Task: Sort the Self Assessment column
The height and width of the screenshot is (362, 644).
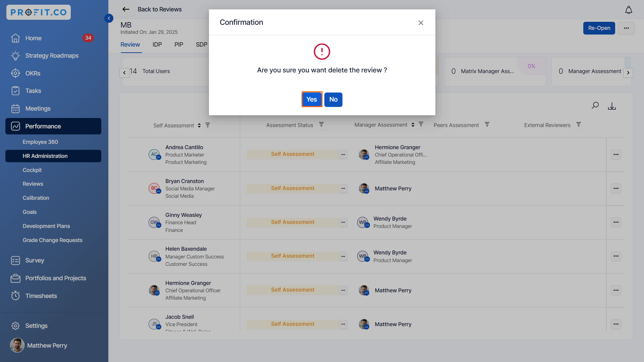Action: click(199, 125)
